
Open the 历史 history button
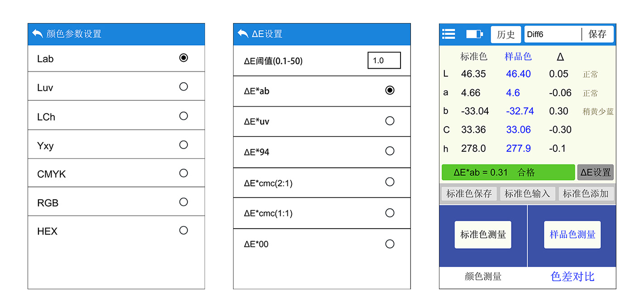coord(506,34)
